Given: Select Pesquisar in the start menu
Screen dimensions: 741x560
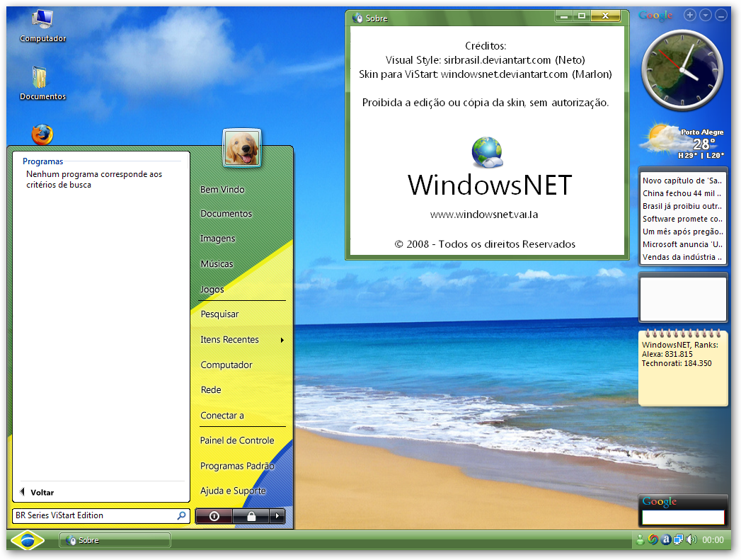Looking at the screenshot, I should pos(219,314).
